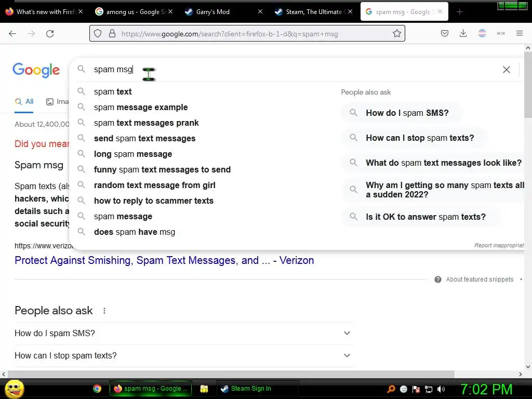Click the magnifier icon in search box
532x399 pixels.
click(81, 69)
